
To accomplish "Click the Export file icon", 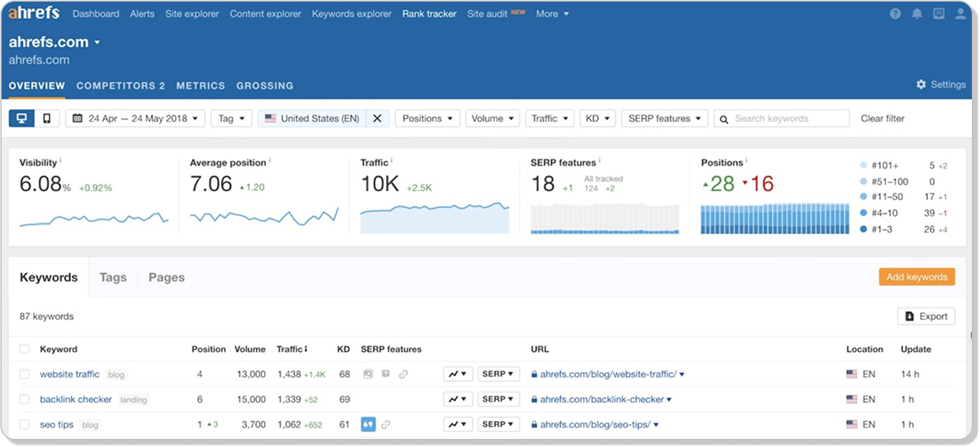I will pyautogui.click(x=910, y=317).
